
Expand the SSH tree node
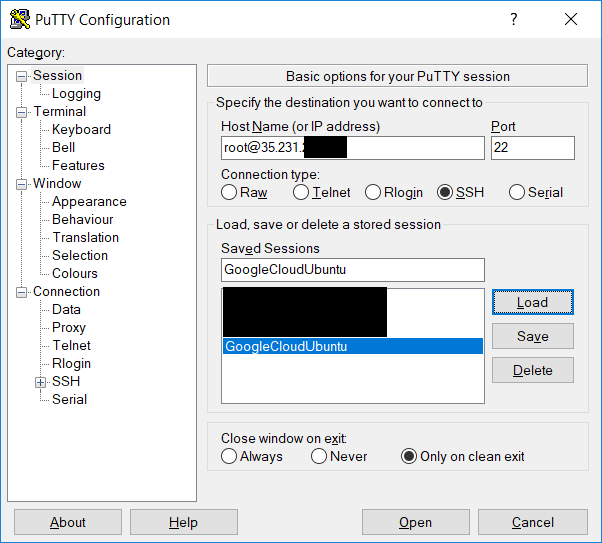40,382
